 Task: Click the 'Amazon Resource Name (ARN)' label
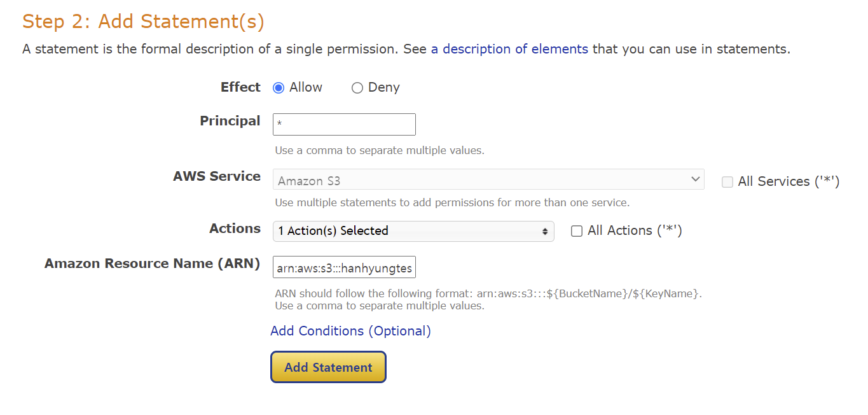(152, 264)
